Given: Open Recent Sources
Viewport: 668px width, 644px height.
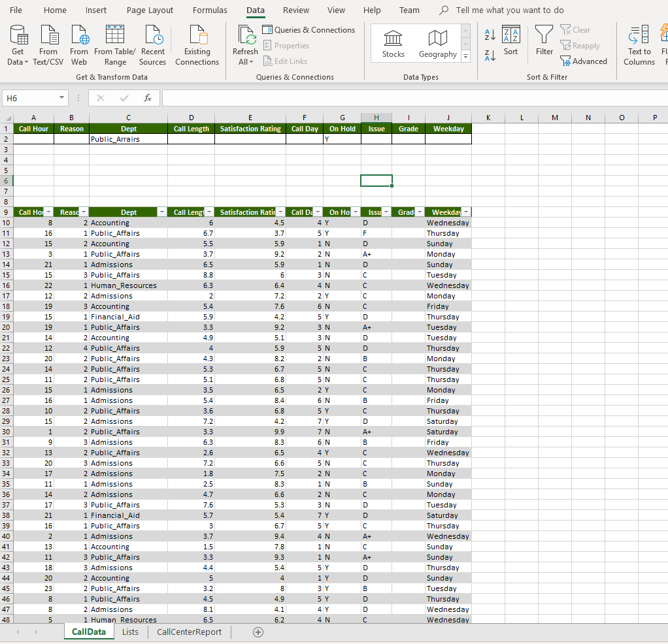Looking at the screenshot, I should pyautogui.click(x=152, y=44).
